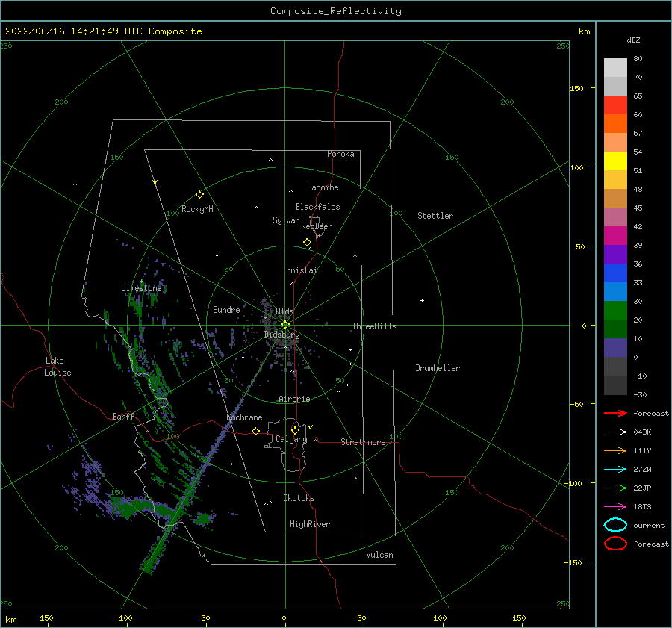Click the ThreeHills label
The width and height of the screenshot is (672, 628).
[374, 326]
